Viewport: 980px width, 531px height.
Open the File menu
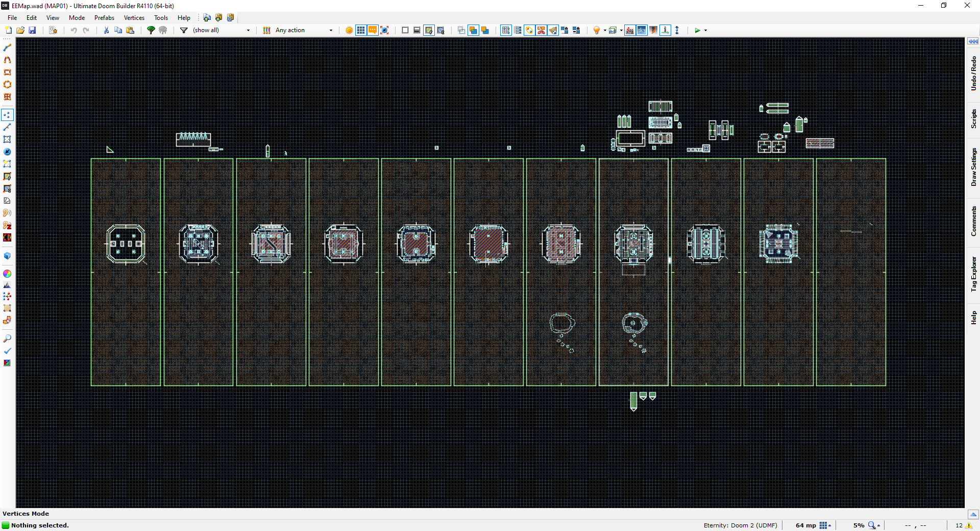tap(12, 18)
